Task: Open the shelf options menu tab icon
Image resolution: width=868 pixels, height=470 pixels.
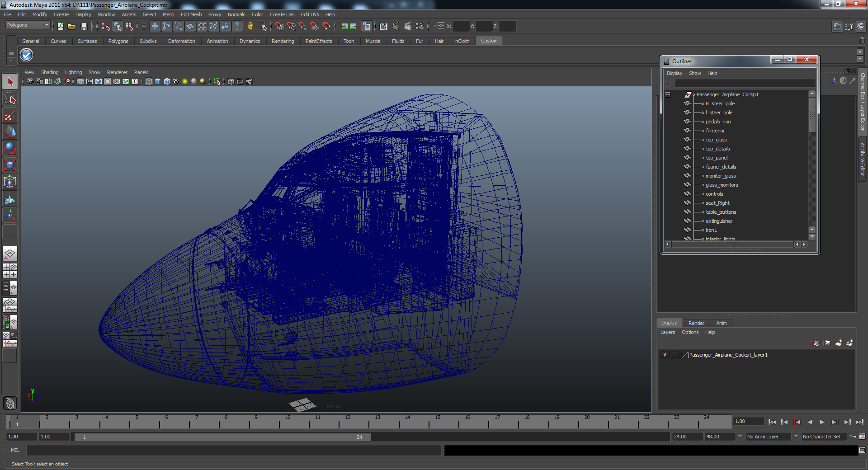Action: pos(11,61)
